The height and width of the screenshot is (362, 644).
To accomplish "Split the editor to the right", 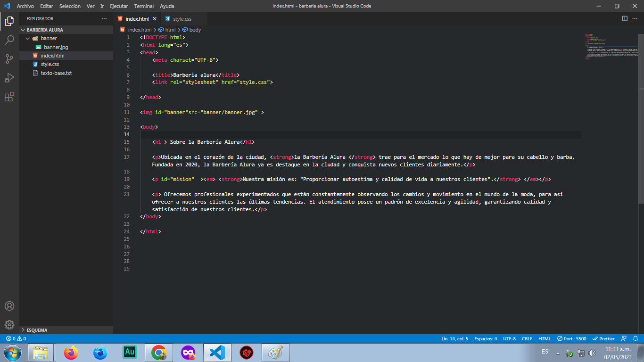I will 625,19.
